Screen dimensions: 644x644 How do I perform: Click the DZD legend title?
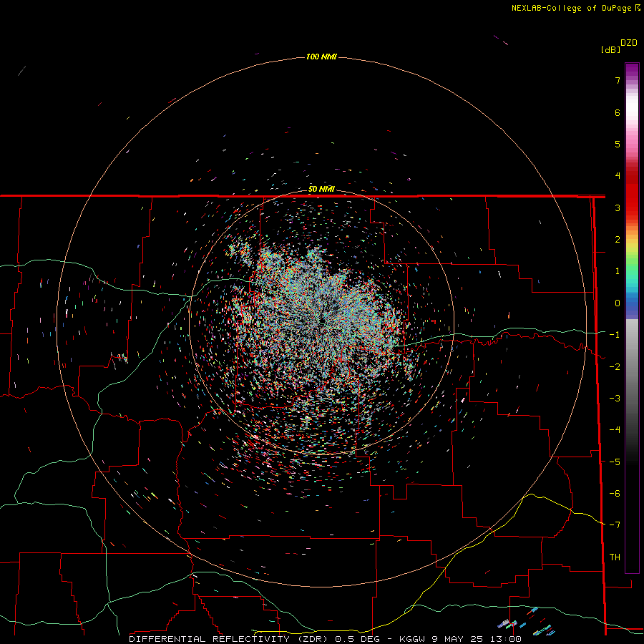[x=629, y=43]
